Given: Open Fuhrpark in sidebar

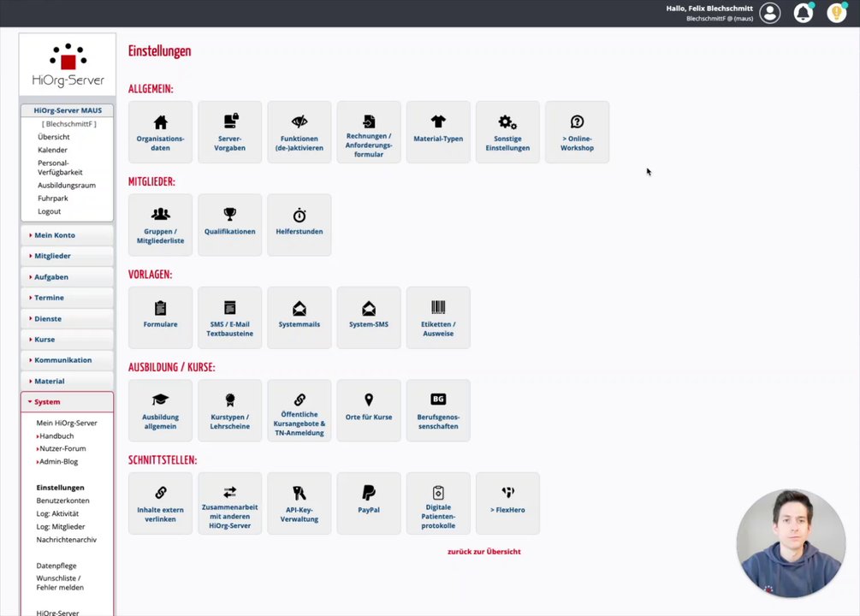Looking at the screenshot, I should pos(53,198).
